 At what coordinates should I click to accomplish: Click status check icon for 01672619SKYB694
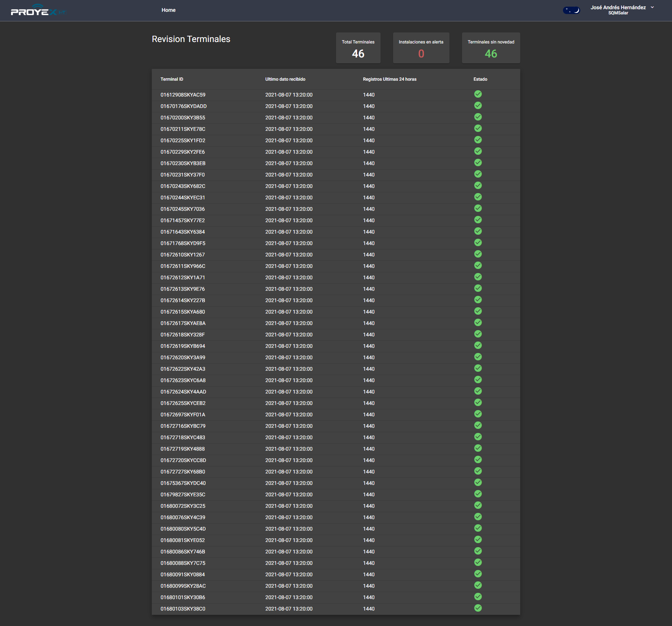478,345
